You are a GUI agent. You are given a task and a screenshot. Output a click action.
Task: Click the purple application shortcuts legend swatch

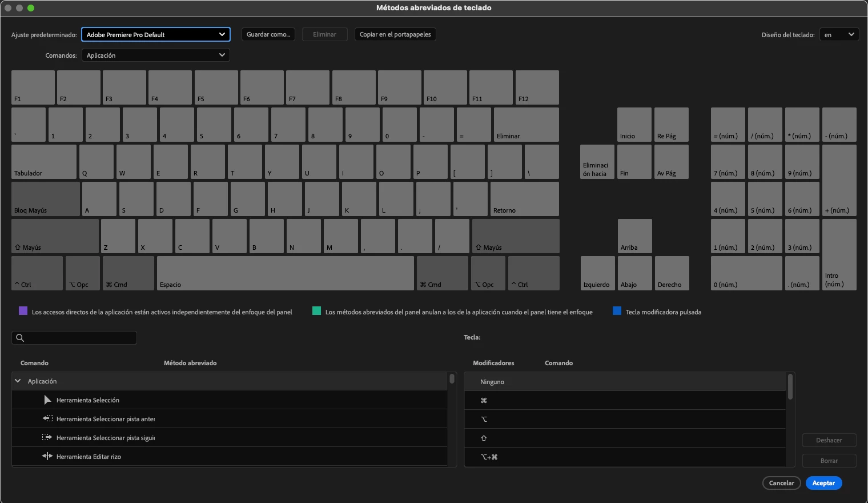pyautogui.click(x=23, y=311)
